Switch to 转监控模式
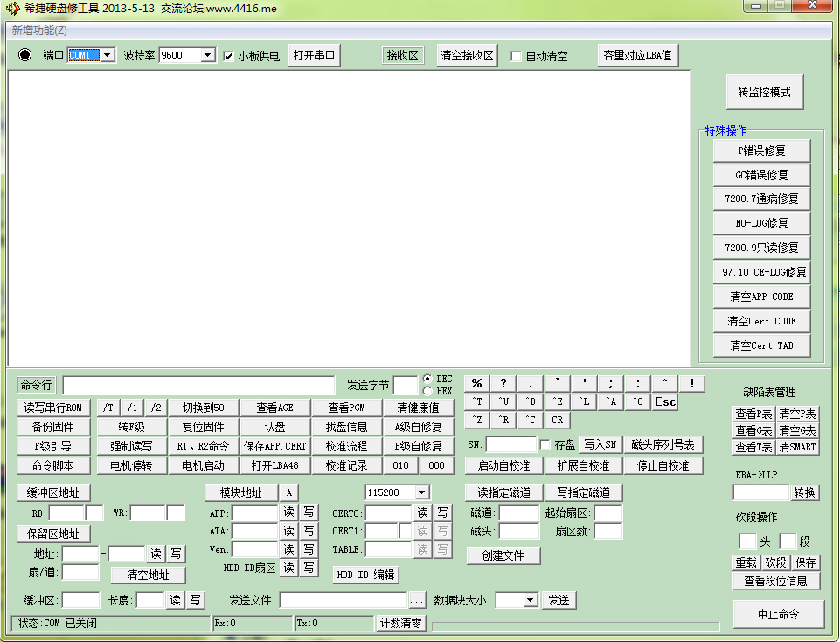840x642 pixels. tap(765, 92)
